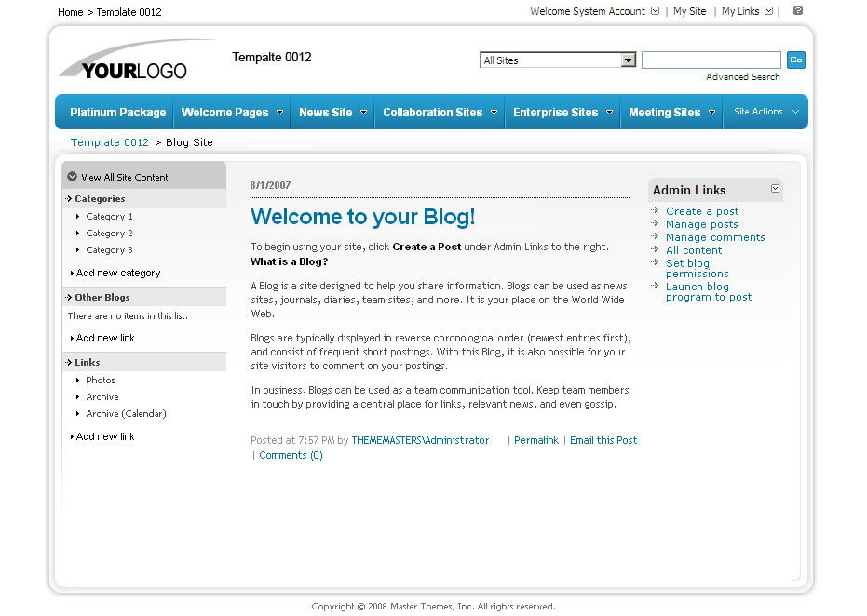Collapse the Admin Links panel
Screen dimensions: 867x616
tap(775, 189)
